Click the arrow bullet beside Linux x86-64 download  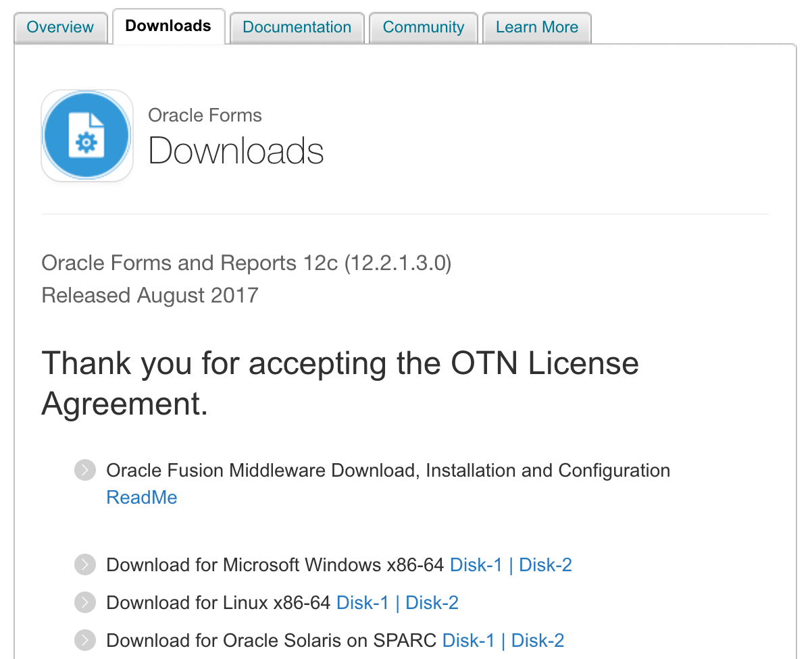click(84, 602)
